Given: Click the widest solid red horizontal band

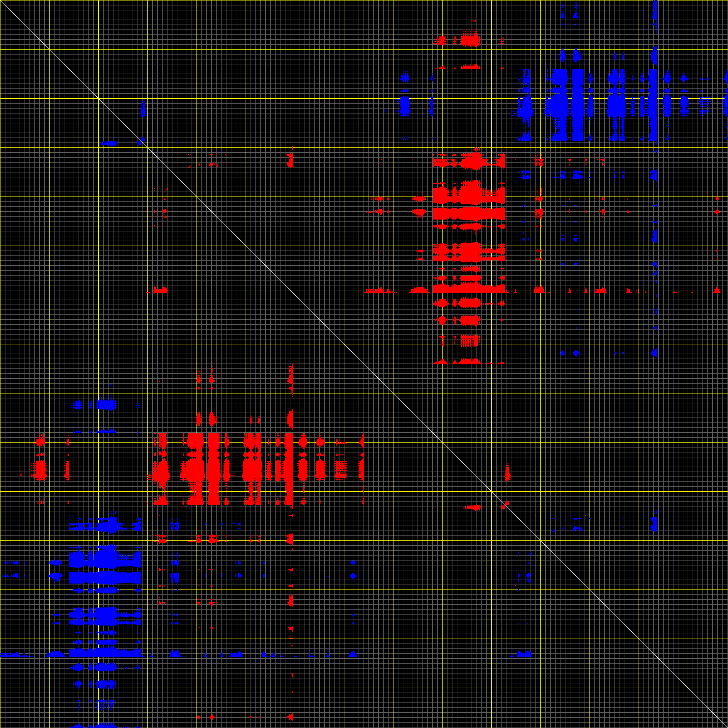Looking at the screenshot, I should click(469, 213).
